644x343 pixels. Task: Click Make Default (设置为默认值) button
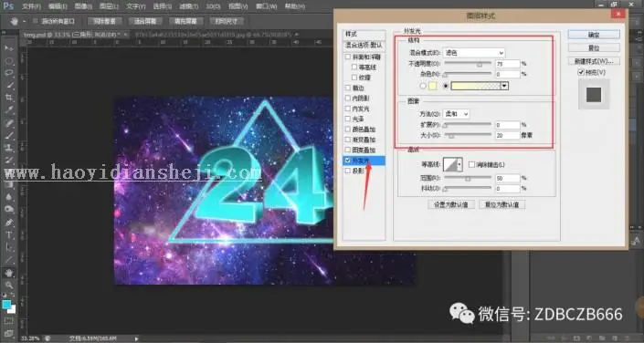[x=451, y=204]
